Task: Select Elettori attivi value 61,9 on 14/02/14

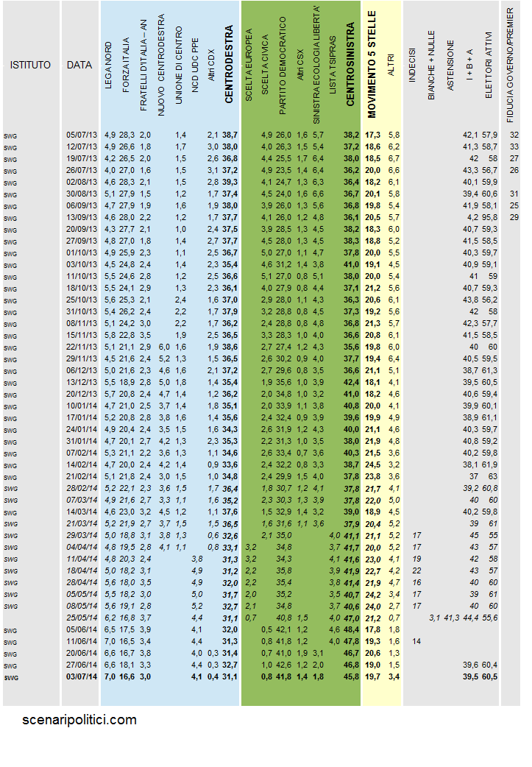Action: click(489, 464)
